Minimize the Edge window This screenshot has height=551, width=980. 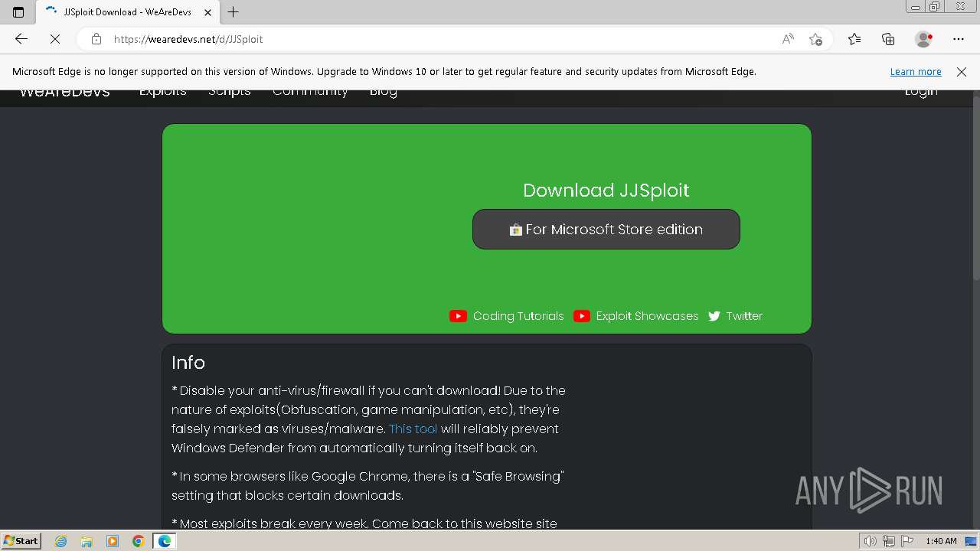916,6
